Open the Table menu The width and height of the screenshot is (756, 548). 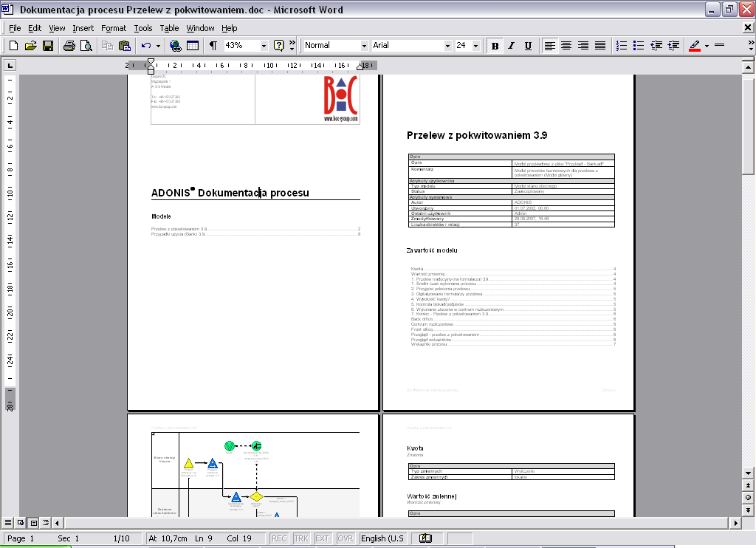[x=169, y=28]
